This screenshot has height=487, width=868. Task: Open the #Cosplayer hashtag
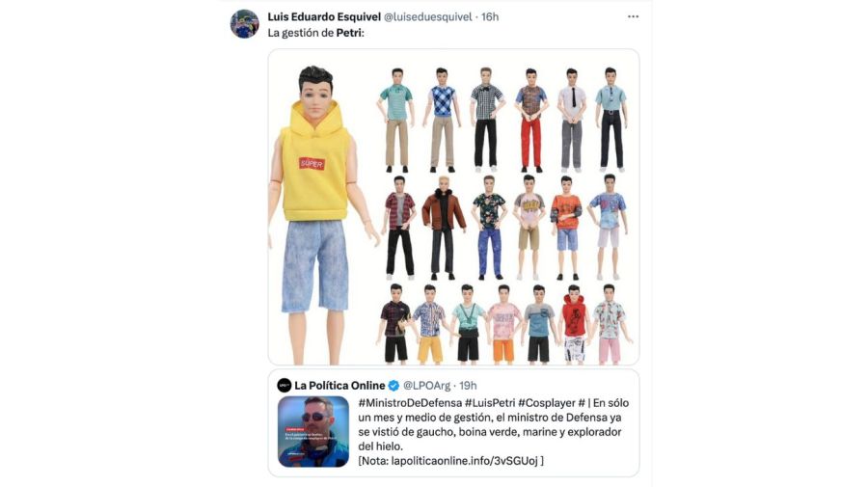(547, 403)
